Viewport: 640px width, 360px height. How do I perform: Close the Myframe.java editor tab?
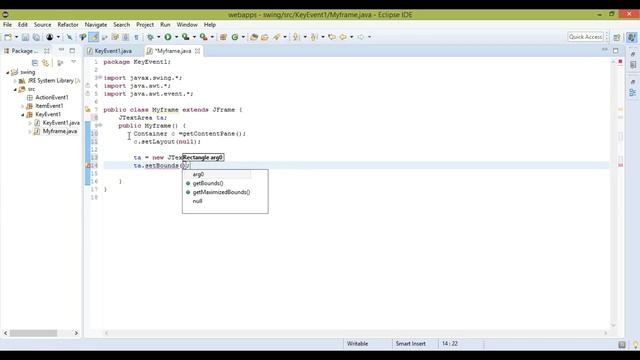click(198, 51)
